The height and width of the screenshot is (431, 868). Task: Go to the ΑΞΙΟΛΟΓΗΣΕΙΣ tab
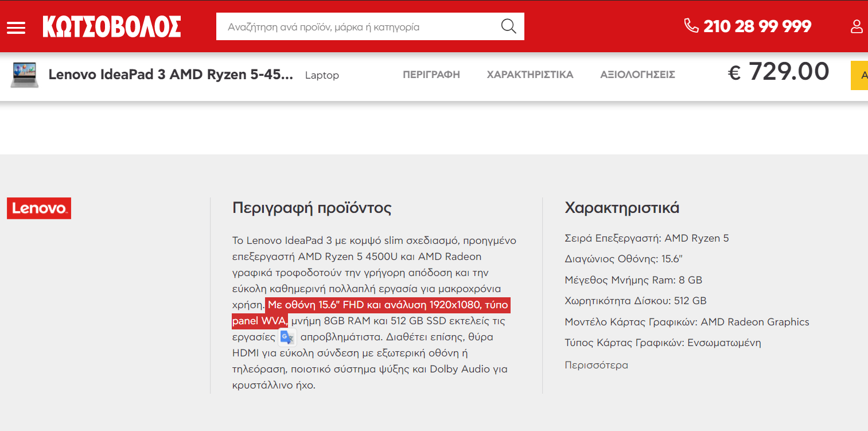point(638,75)
